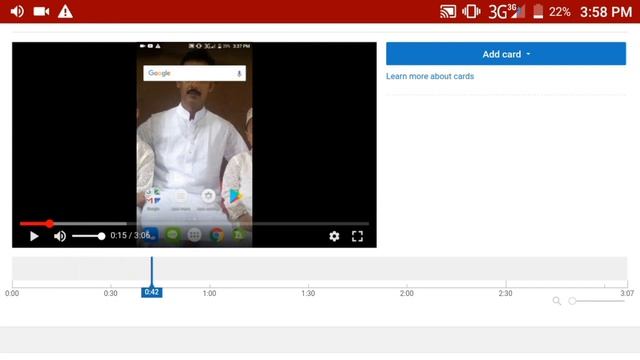The width and height of the screenshot is (640, 360).
Task: Tap the 3G signal status icon
Action: pyautogui.click(x=507, y=11)
